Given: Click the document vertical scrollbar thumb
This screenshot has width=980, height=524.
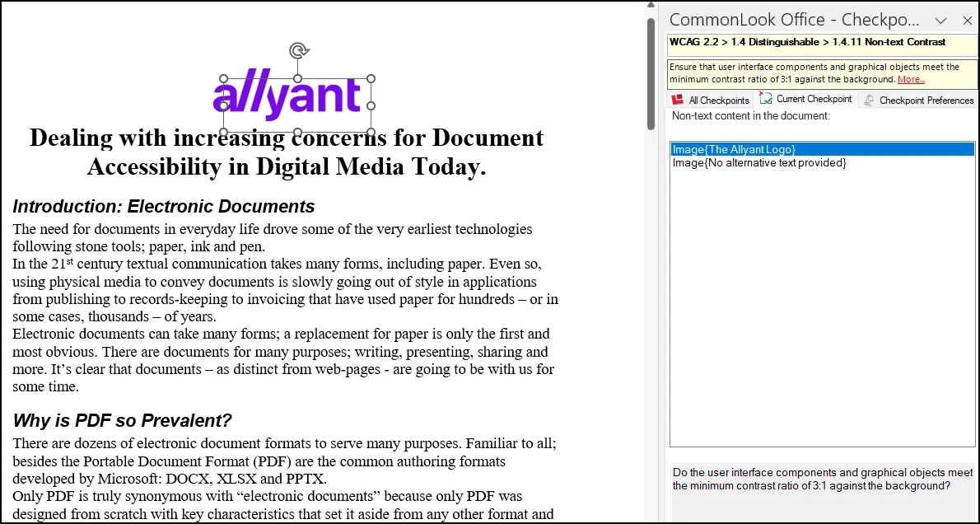Looking at the screenshot, I should (651, 74).
